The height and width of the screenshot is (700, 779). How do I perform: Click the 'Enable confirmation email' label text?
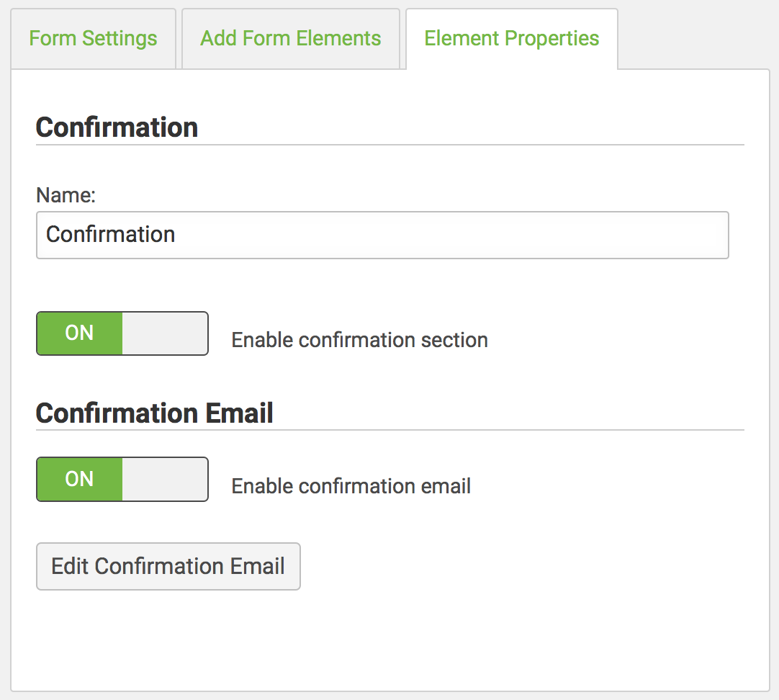click(x=351, y=486)
